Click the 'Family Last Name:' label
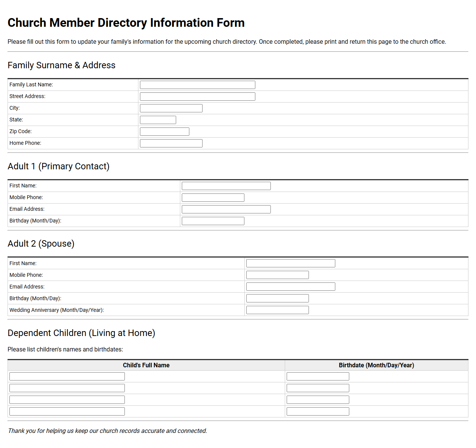Viewport: 476px width, 448px height. (x=31, y=84)
